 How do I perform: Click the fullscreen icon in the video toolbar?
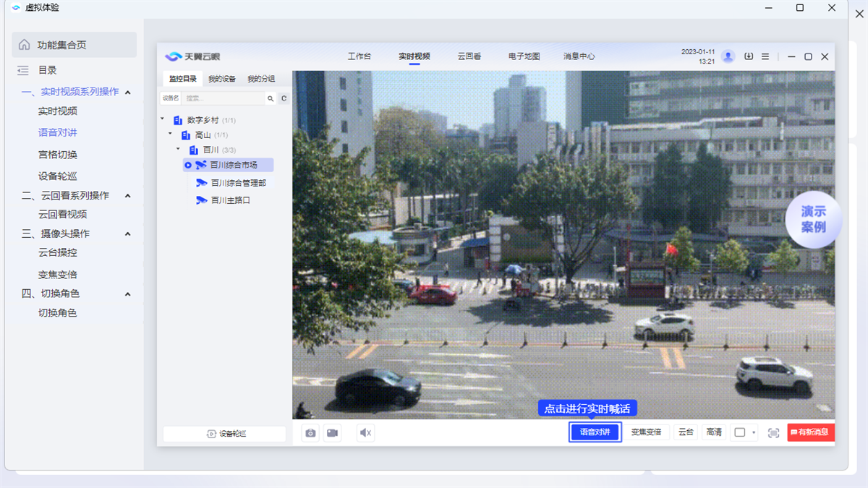point(773,432)
